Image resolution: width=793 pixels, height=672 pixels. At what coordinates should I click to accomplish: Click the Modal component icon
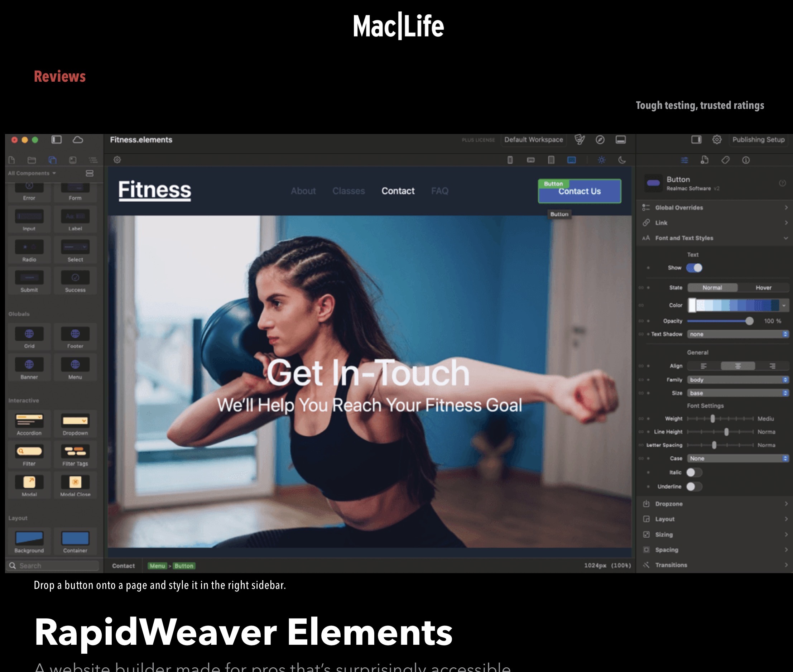29,482
